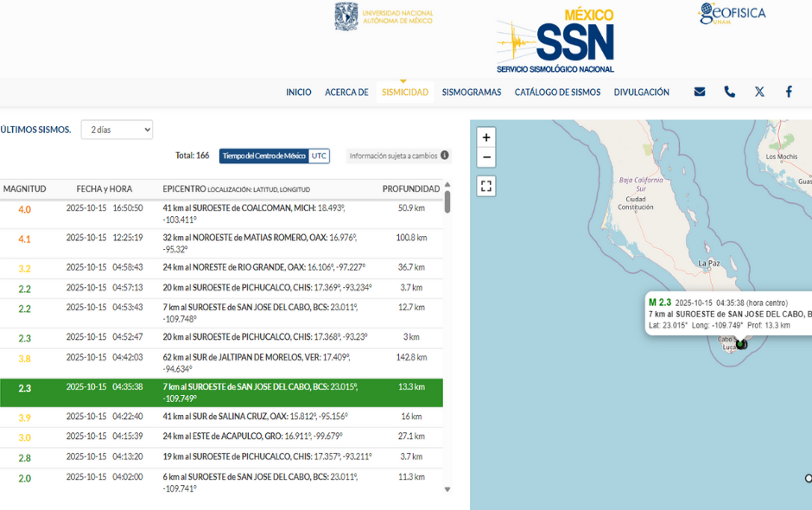
Task: Select Tiempo del Centro de México time
Action: pyautogui.click(x=263, y=156)
